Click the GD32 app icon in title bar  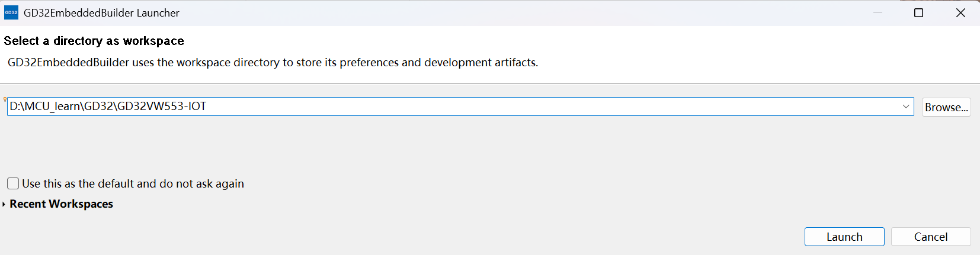(x=11, y=12)
